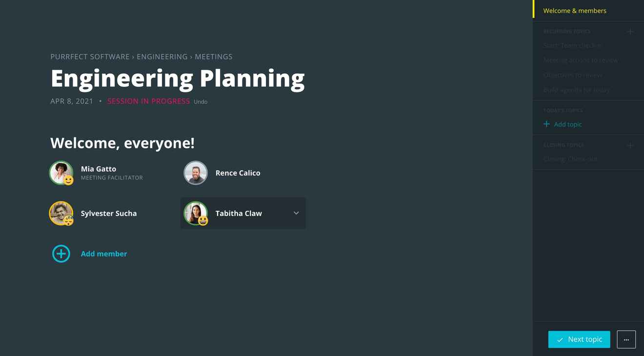Select Welcome & members agenda item
This screenshot has width=644, height=356.
click(x=575, y=11)
